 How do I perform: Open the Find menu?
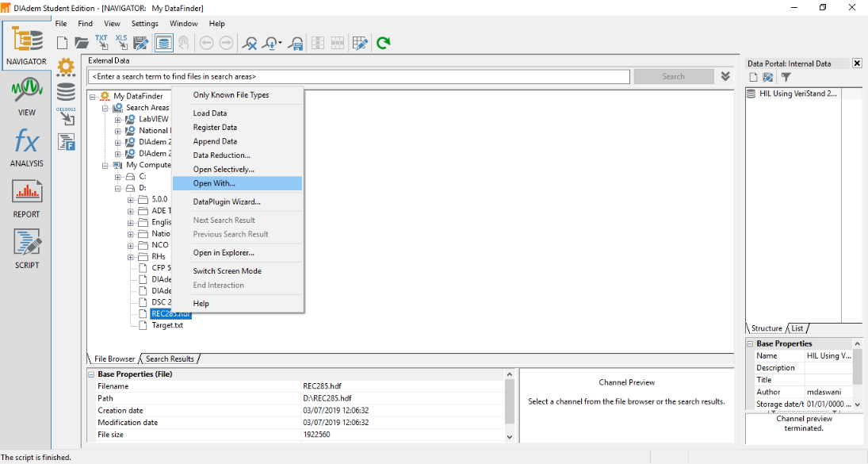coord(84,23)
